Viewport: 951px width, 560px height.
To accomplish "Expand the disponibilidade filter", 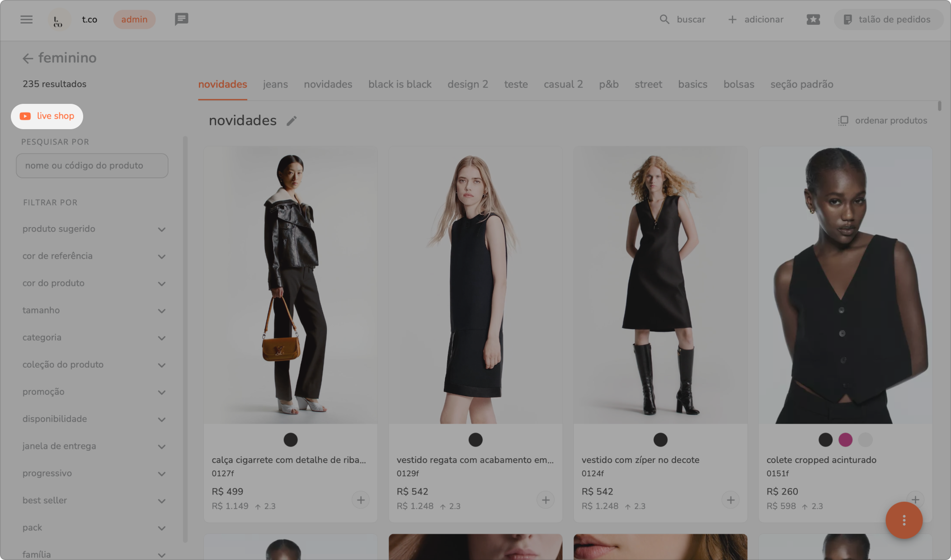I will [161, 419].
